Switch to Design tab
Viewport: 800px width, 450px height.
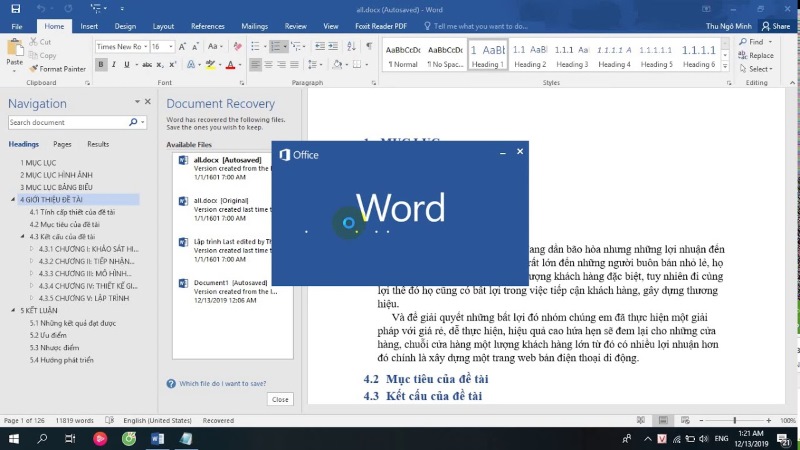125,26
